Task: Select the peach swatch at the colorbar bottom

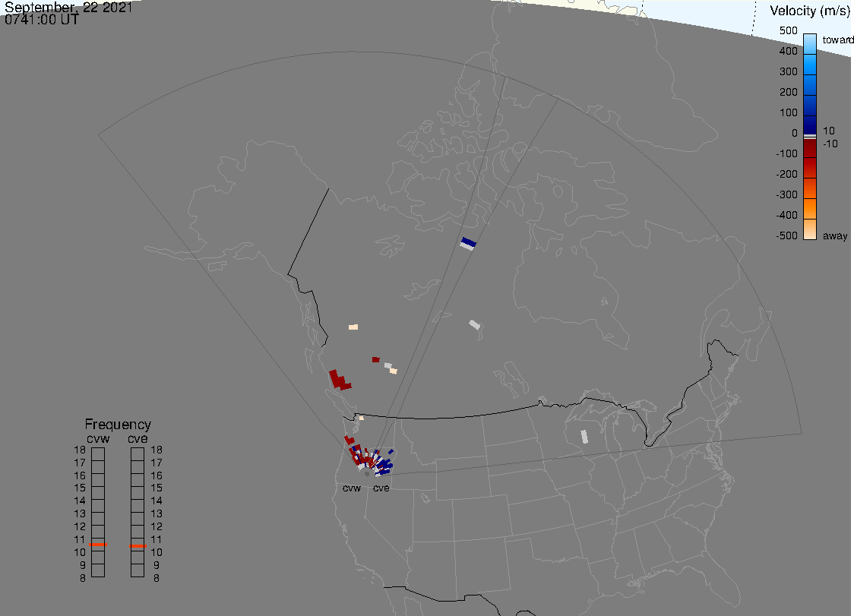Action: coord(810,229)
